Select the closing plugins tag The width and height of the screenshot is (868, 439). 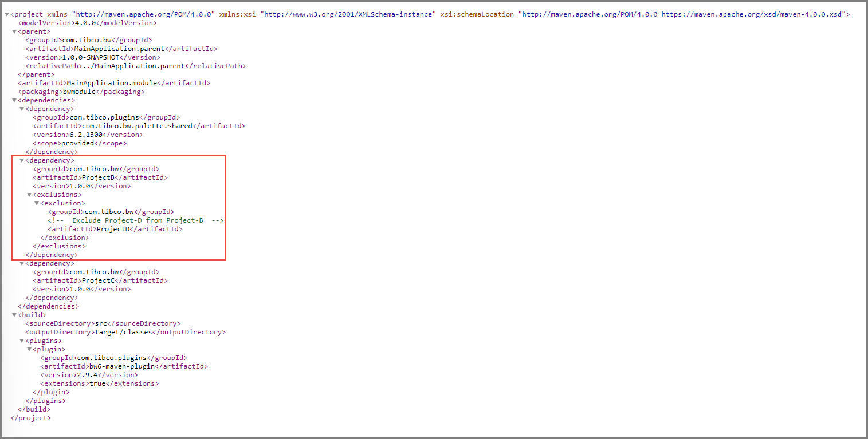pos(45,401)
